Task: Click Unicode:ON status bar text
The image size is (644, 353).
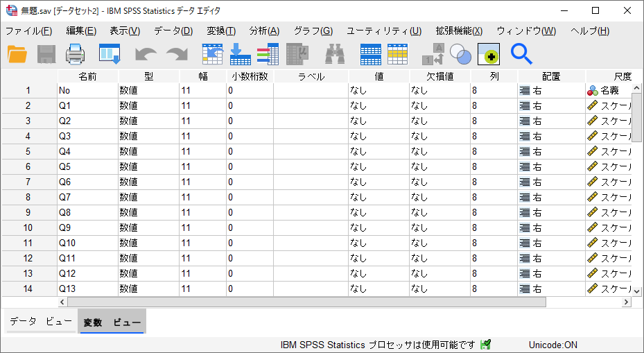Action: click(x=552, y=345)
